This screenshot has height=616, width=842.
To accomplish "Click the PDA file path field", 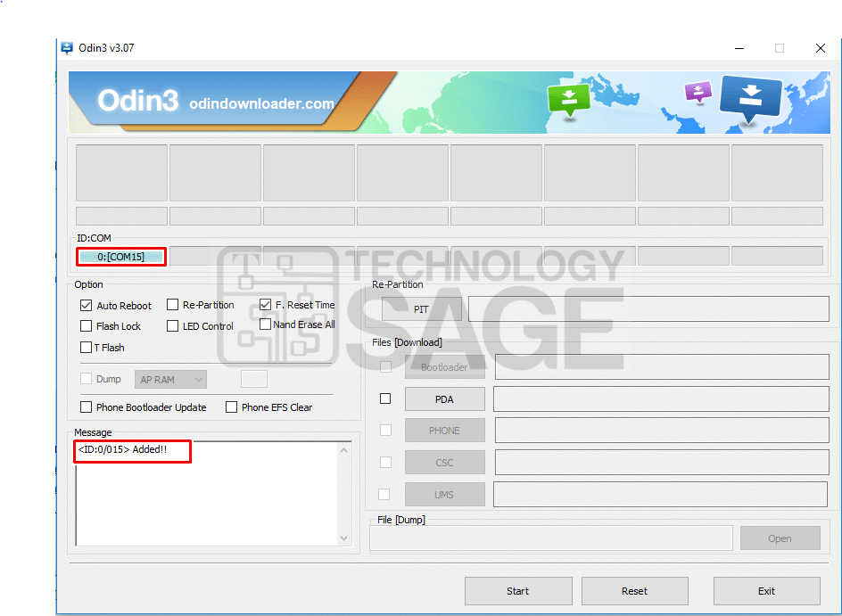I will point(661,398).
